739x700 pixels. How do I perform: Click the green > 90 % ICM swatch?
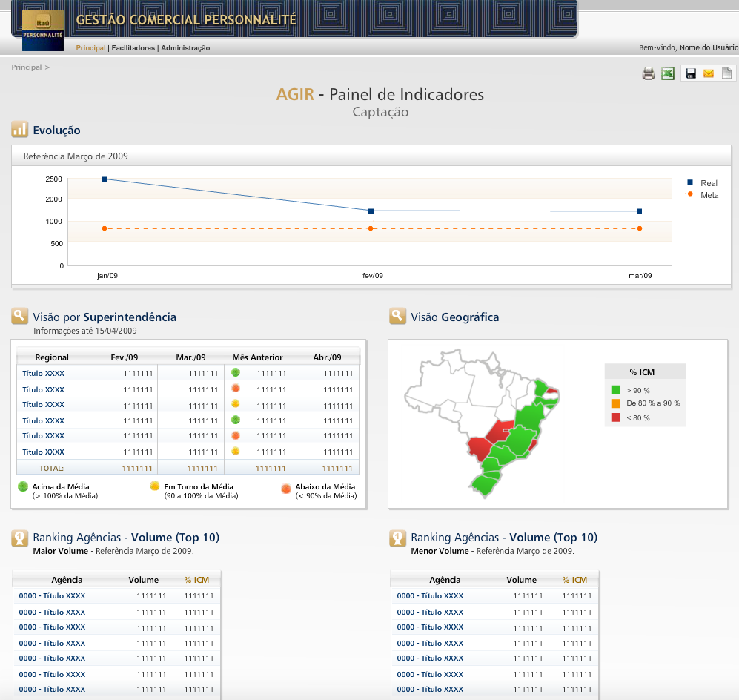pos(615,390)
